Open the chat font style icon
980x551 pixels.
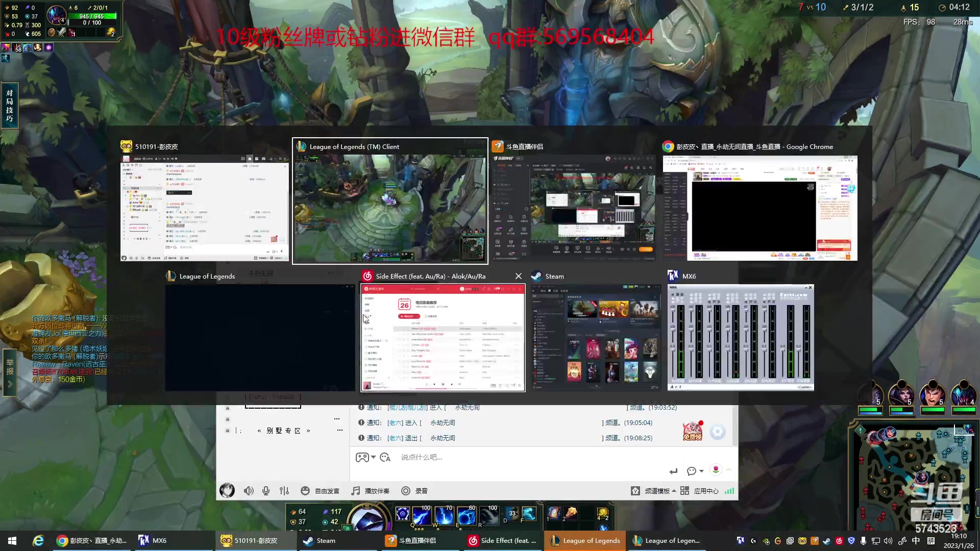[x=385, y=457]
